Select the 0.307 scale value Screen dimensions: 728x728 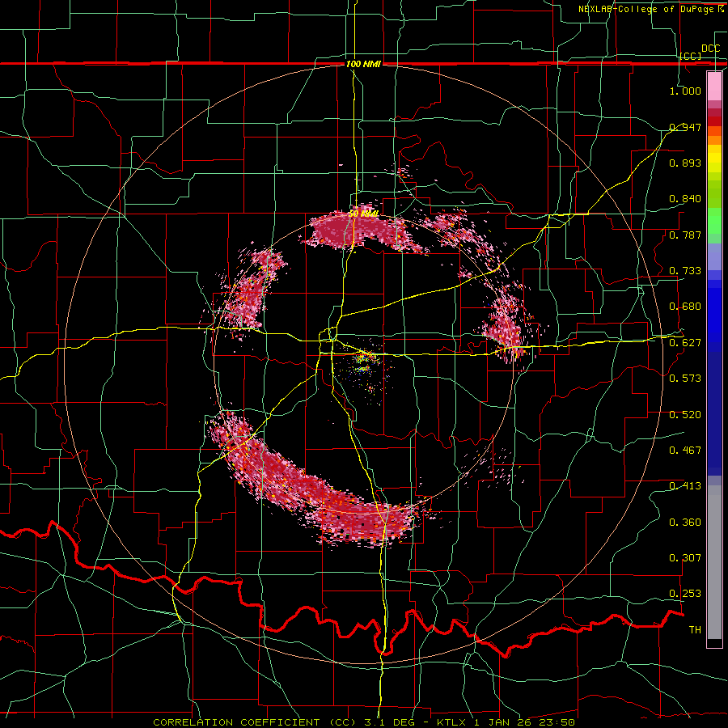685,558
